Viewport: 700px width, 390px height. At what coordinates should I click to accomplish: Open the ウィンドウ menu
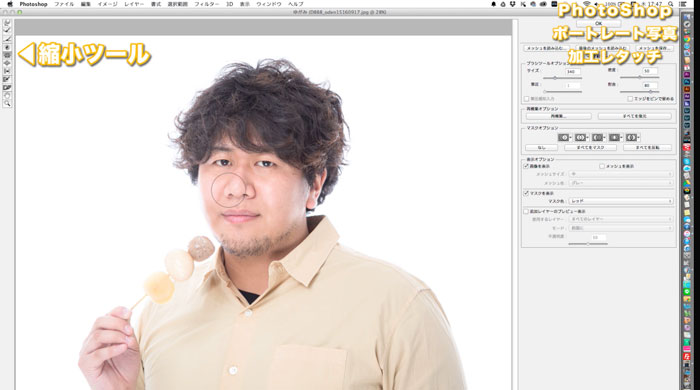coord(268,4)
